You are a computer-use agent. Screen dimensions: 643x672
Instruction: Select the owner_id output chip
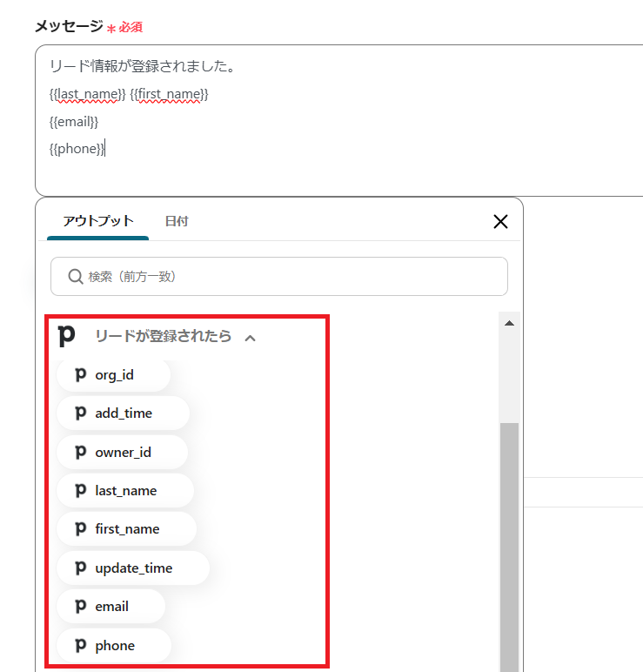[123, 452]
